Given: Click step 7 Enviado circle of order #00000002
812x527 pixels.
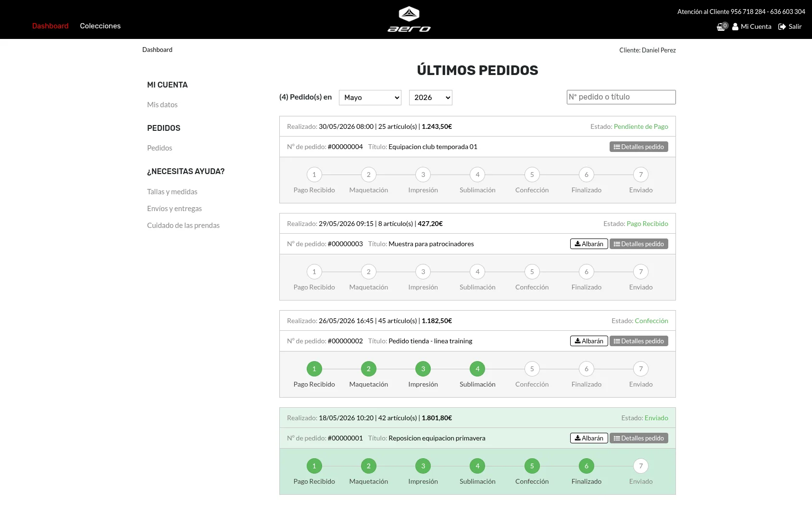Looking at the screenshot, I should pyautogui.click(x=641, y=369).
